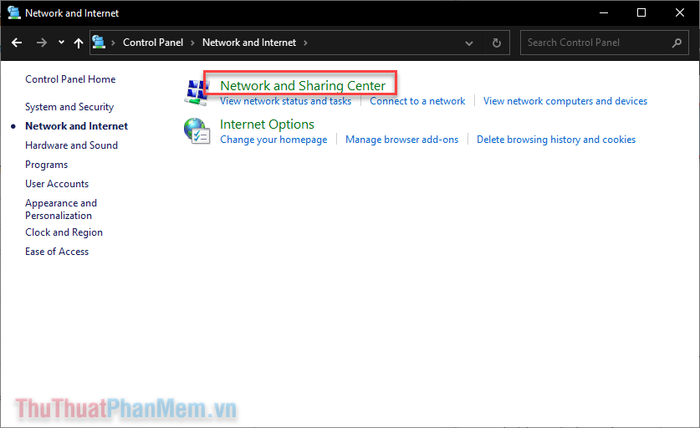Minimize the Network and Internet window
This screenshot has height=428, width=700.
(x=604, y=13)
